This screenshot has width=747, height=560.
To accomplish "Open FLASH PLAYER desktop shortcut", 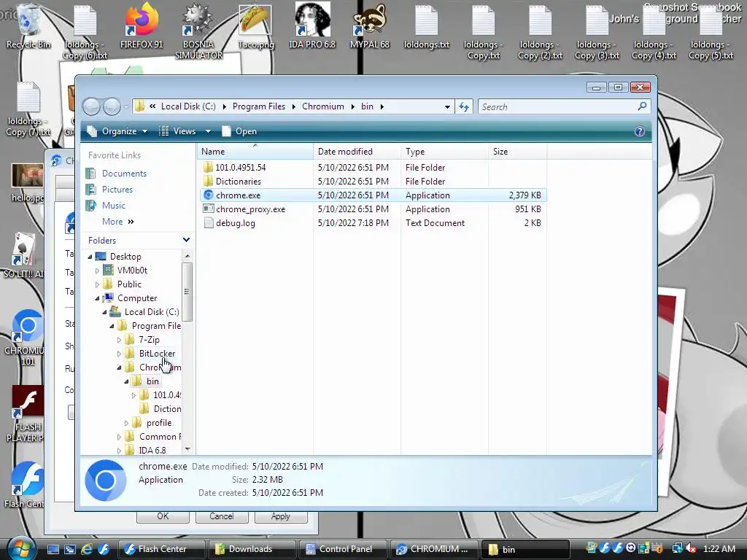I will 26,414.
